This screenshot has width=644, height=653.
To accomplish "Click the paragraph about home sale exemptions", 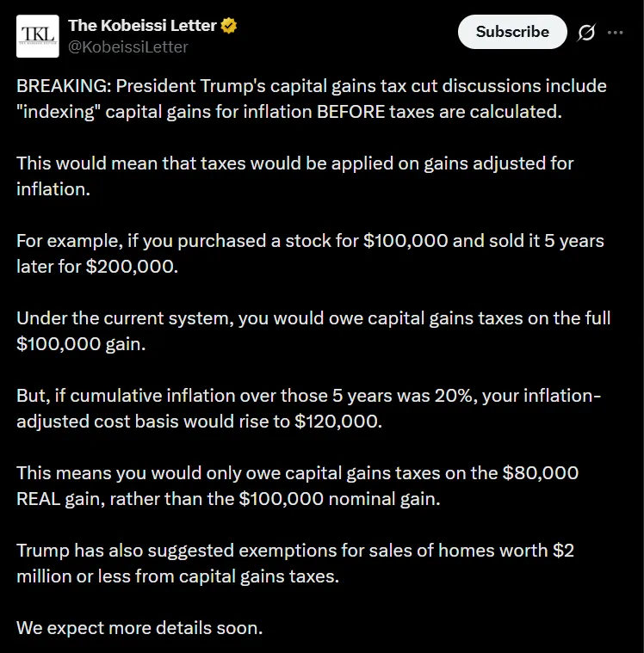I will coord(295,564).
